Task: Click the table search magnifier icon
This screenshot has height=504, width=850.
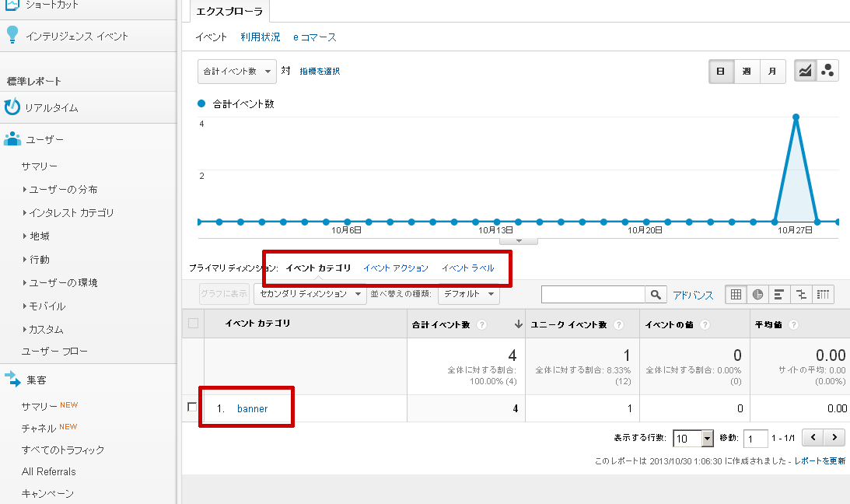Action: [656, 295]
